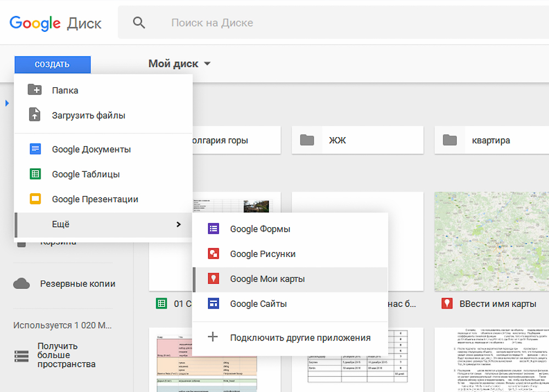The image size is (549, 392).
Task: Choose Подключить другие приложения
Action: (290, 338)
